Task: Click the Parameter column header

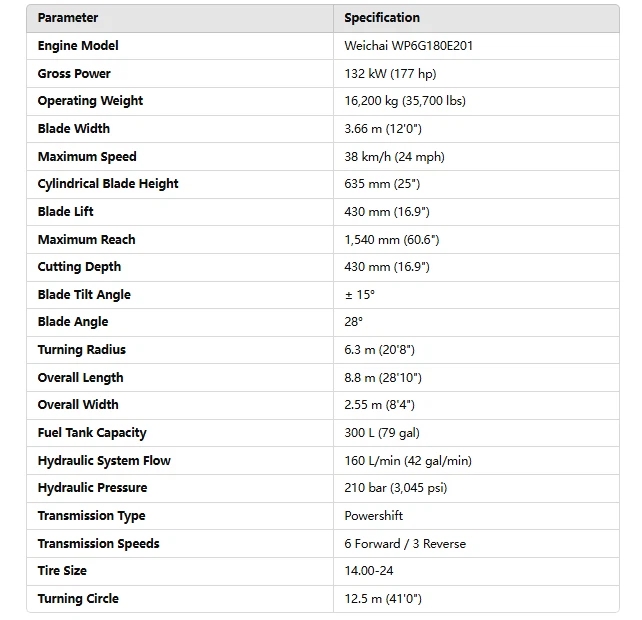Action: click(x=68, y=18)
